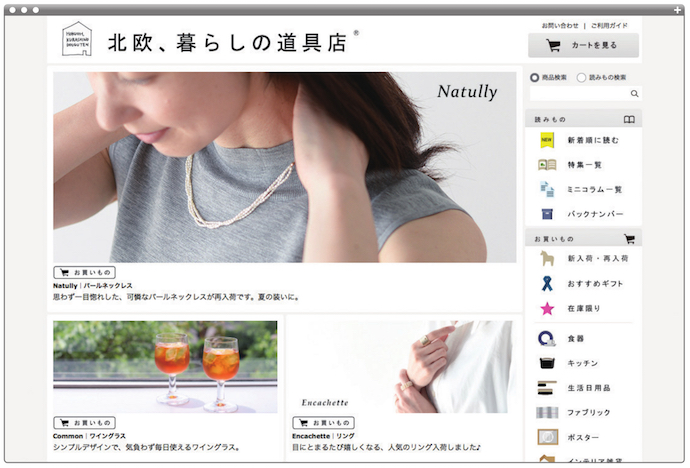Click the yellow NEW icon
Viewport: 690px width, 468px height.
[x=547, y=140]
